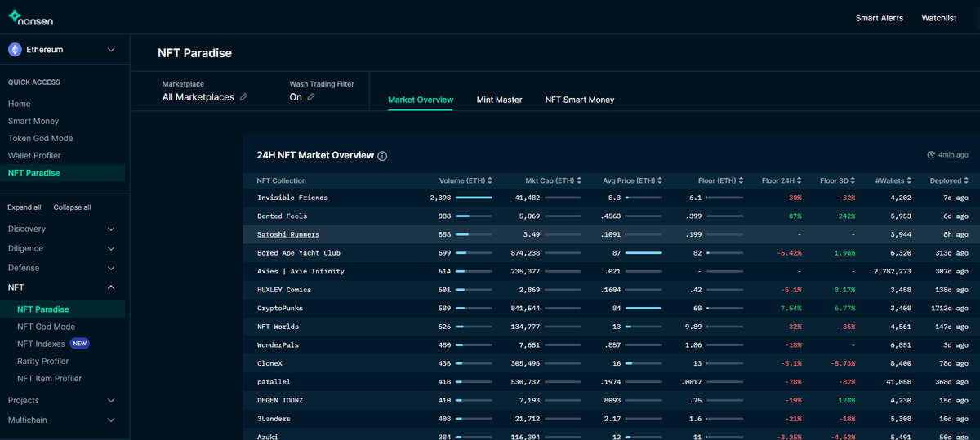980x440 pixels.
Task: Open NFT God Mode
Action: [46, 327]
